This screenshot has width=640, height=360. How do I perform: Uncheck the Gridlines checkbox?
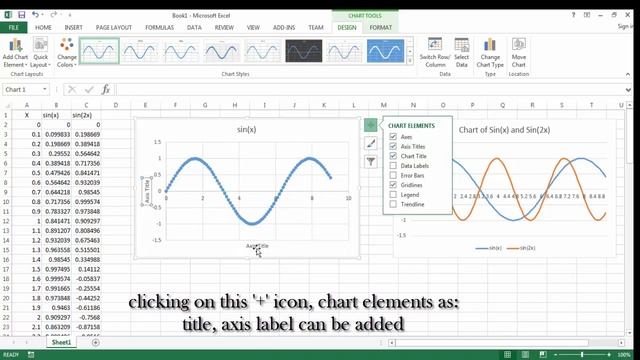[393, 185]
